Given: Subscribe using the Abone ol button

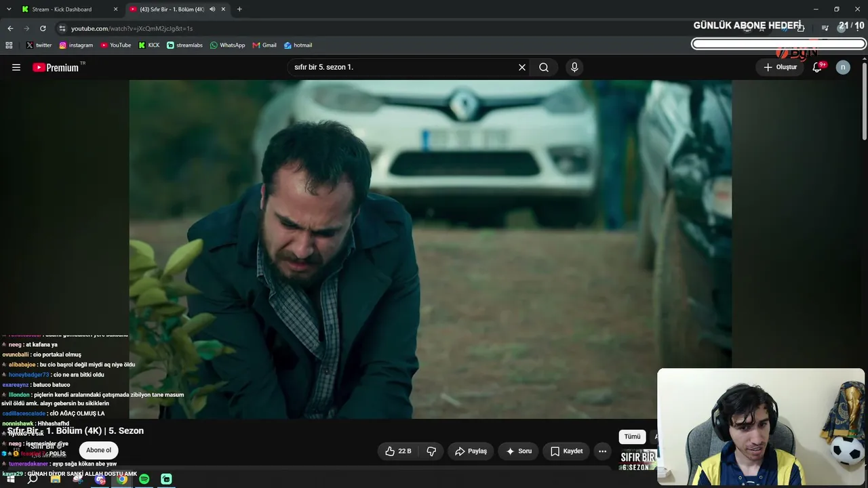Looking at the screenshot, I should (98, 450).
